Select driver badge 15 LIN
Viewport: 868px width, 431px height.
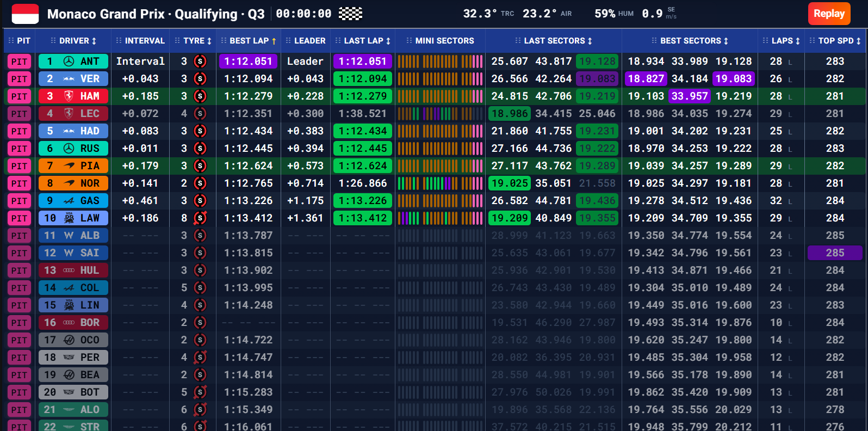tap(73, 305)
